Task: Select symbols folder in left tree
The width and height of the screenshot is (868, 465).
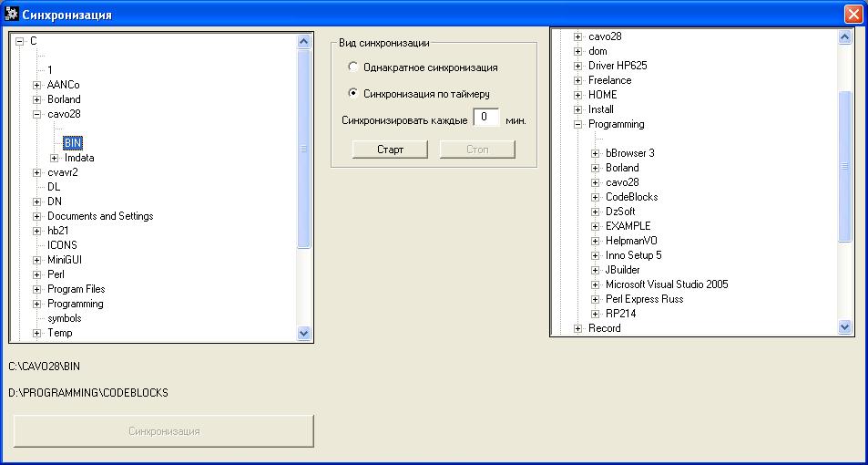Action: 65,318
